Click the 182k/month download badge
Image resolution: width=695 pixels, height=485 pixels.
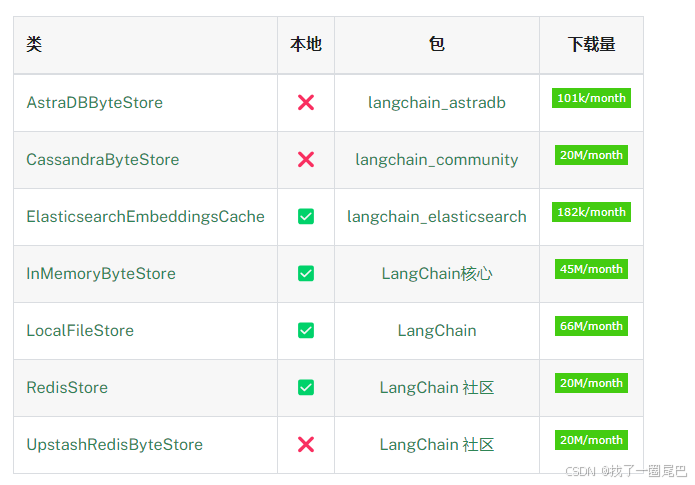tap(591, 212)
